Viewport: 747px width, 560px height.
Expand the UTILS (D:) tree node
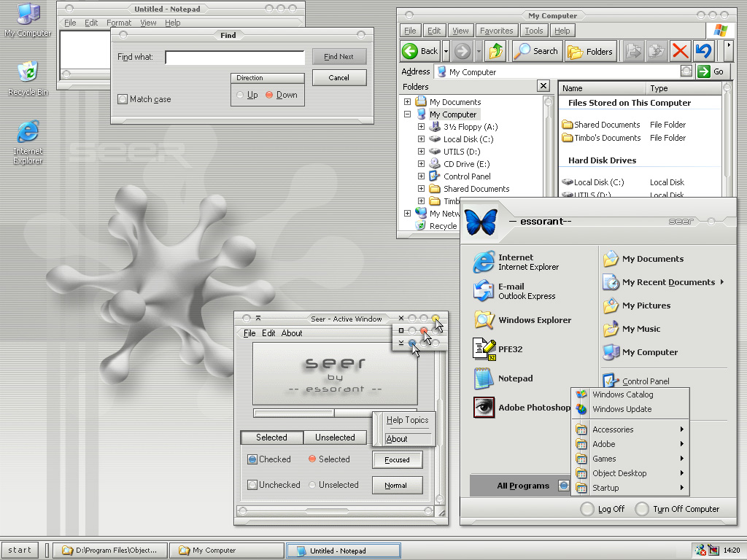pyautogui.click(x=421, y=152)
